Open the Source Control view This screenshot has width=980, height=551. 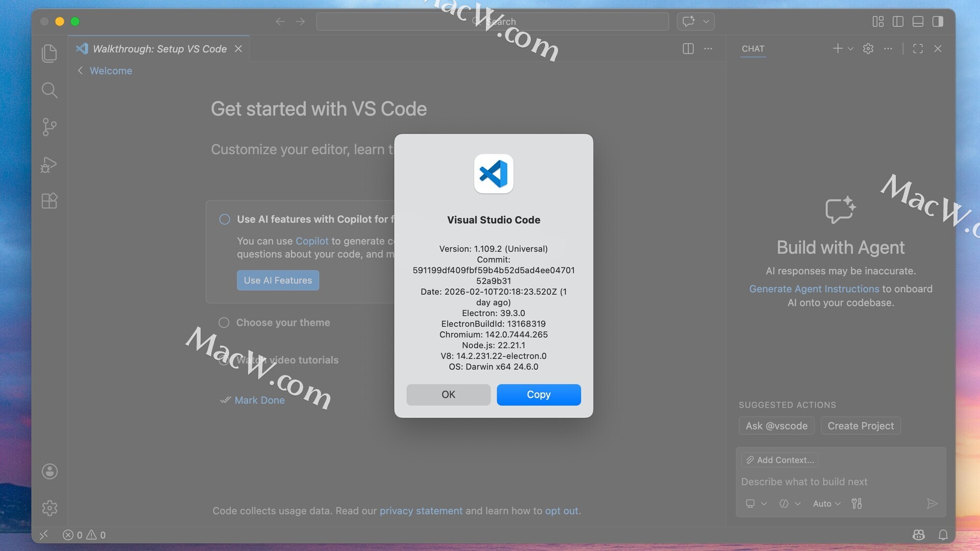[x=50, y=127]
